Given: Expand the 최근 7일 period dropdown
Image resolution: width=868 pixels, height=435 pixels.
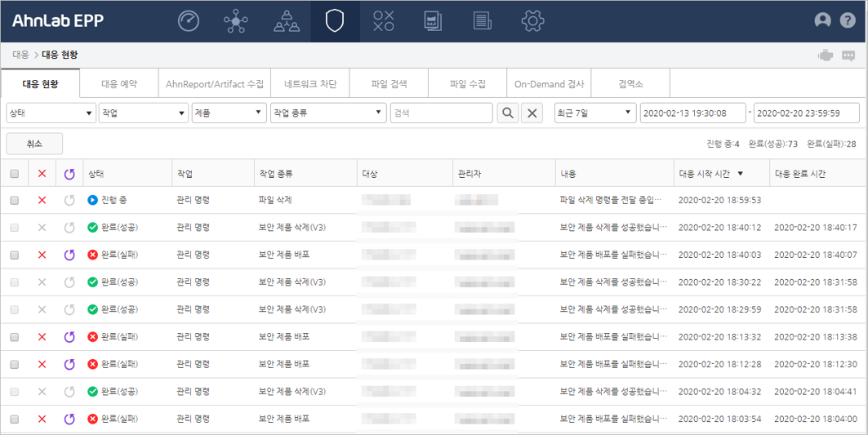Looking at the screenshot, I should (x=594, y=113).
